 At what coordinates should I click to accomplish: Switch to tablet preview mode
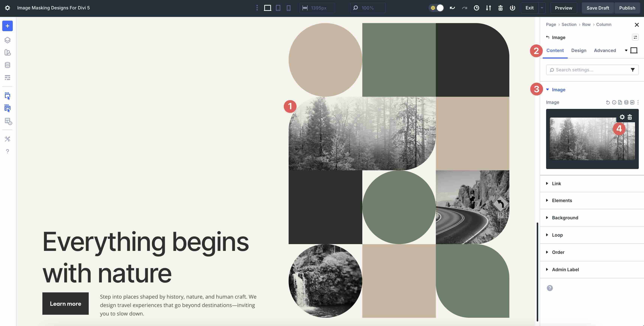coord(278,8)
